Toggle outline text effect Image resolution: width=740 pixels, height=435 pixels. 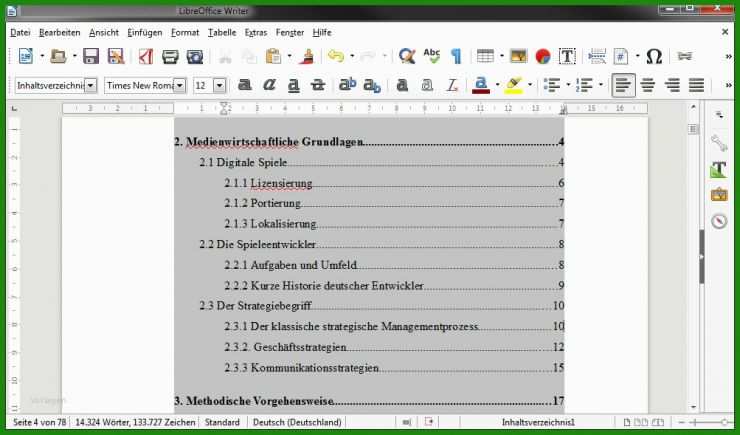click(427, 85)
